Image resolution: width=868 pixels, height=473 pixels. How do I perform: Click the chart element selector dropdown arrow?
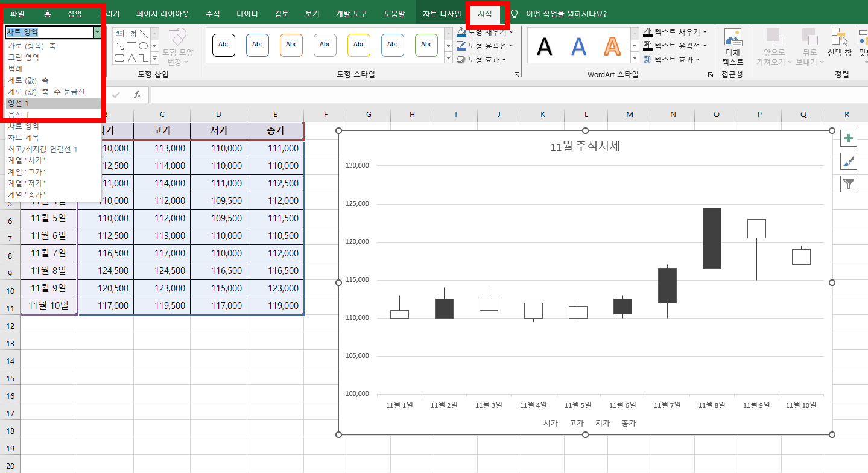97,33
